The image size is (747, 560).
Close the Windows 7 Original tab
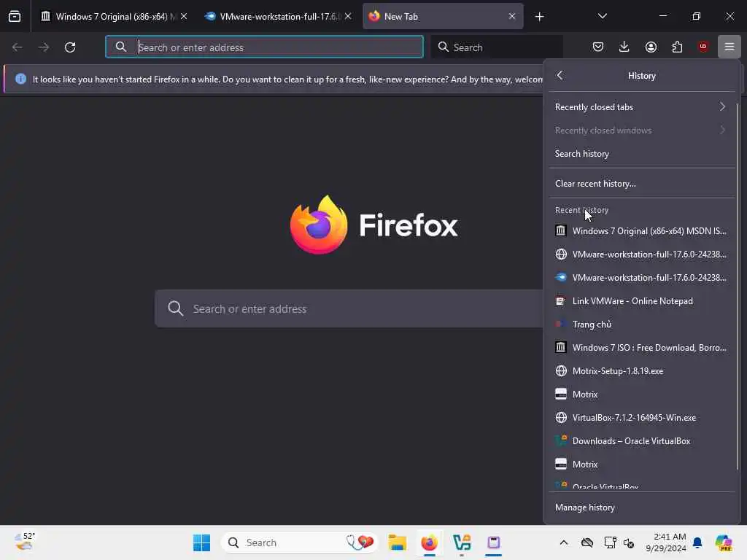pyautogui.click(x=184, y=16)
